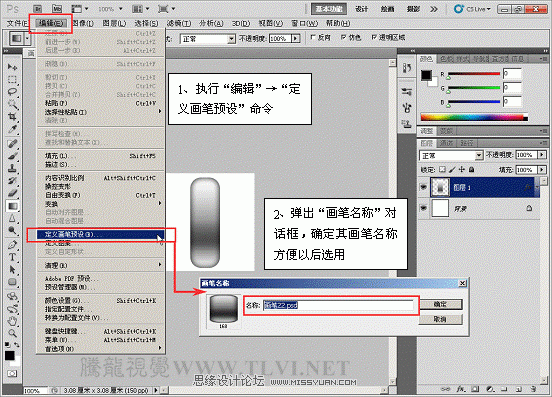
Task: Click the color spectrum ramp bar
Action: pyautogui.click(x=474, y=117)
